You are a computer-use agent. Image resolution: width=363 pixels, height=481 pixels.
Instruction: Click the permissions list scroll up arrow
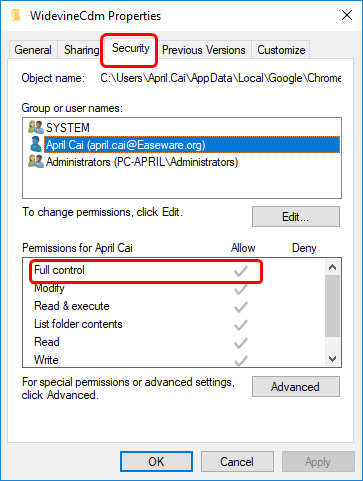[x=332, y=267]
